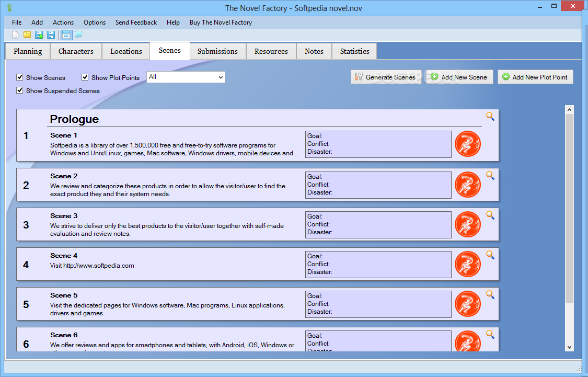Open the Options menu
This screenshot has width=588, height=377.
tap(95, 22)
